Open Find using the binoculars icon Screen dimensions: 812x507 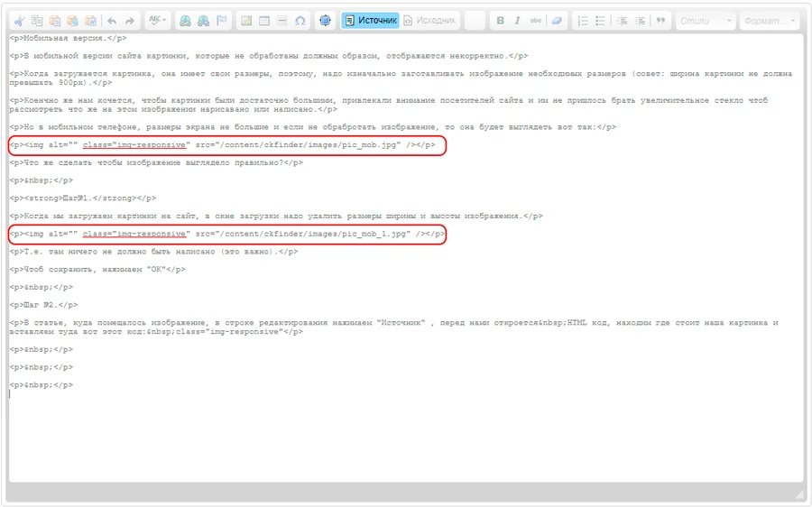(185, 20)
